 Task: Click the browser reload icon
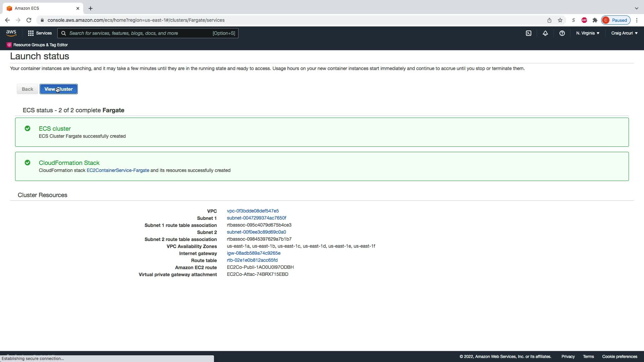point(29,20)
